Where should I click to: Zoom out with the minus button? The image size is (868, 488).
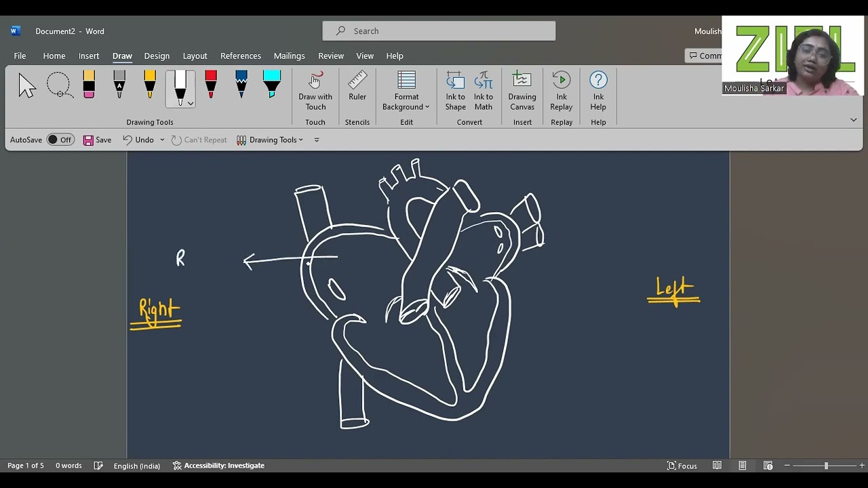click(787, 466)
